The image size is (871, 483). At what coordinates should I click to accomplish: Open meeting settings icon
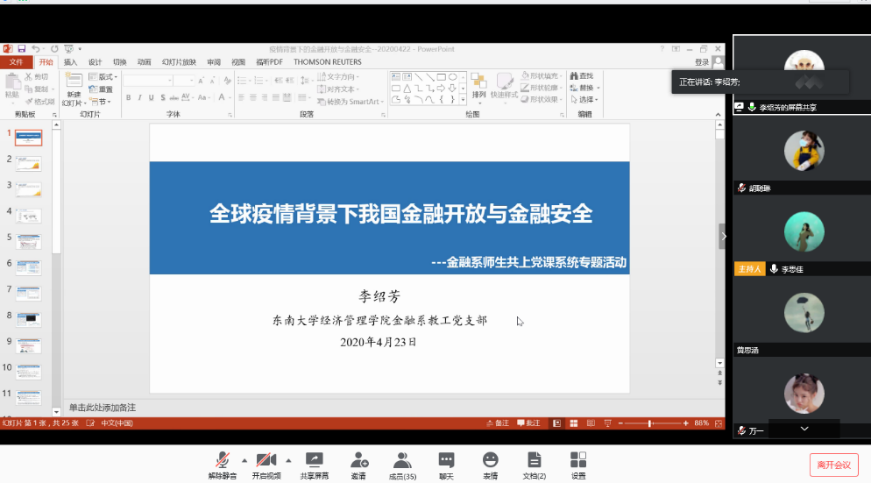point(578,462)
